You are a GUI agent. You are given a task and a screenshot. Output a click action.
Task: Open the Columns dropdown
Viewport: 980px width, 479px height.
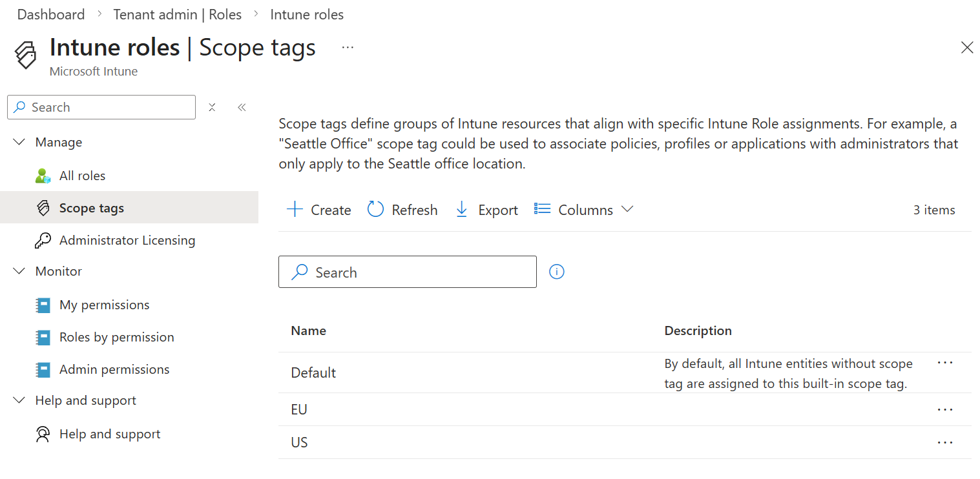point(583,209)
